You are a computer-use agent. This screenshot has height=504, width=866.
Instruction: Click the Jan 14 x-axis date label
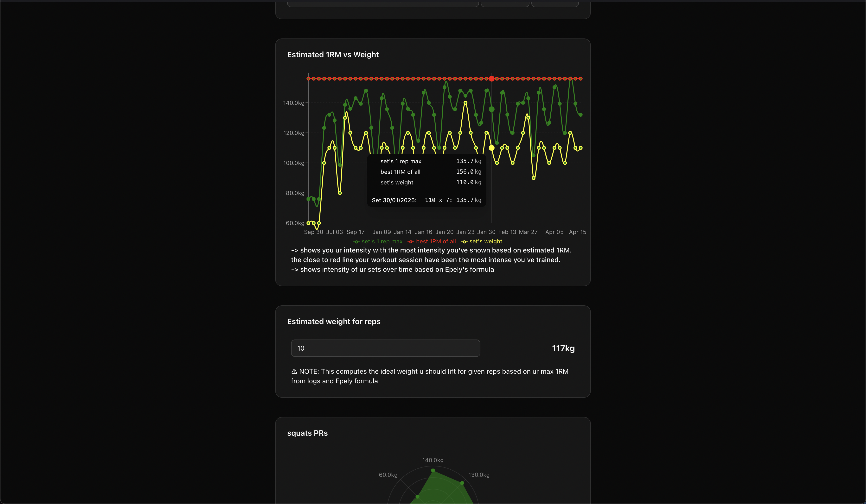tap(402, 232)
